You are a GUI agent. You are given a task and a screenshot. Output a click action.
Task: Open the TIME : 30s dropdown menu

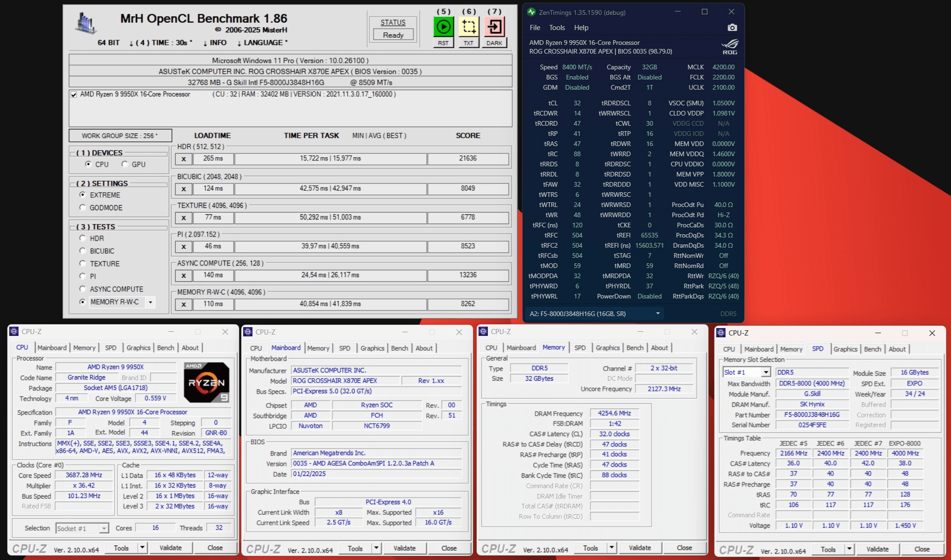160,43
